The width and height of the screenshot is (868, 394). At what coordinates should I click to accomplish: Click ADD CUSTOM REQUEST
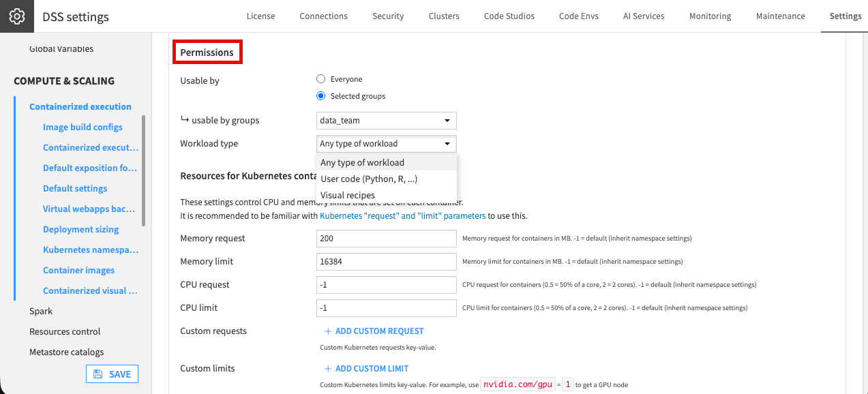point(374,331)
